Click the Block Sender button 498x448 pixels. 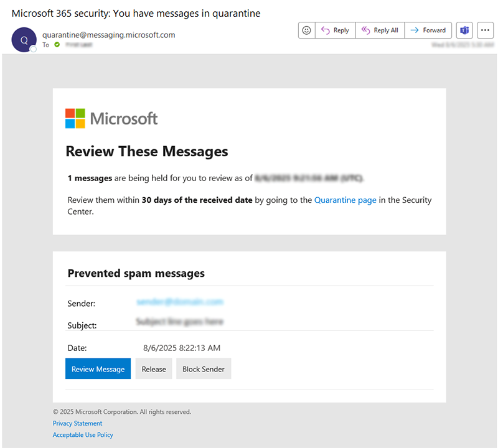click(204, 368)
